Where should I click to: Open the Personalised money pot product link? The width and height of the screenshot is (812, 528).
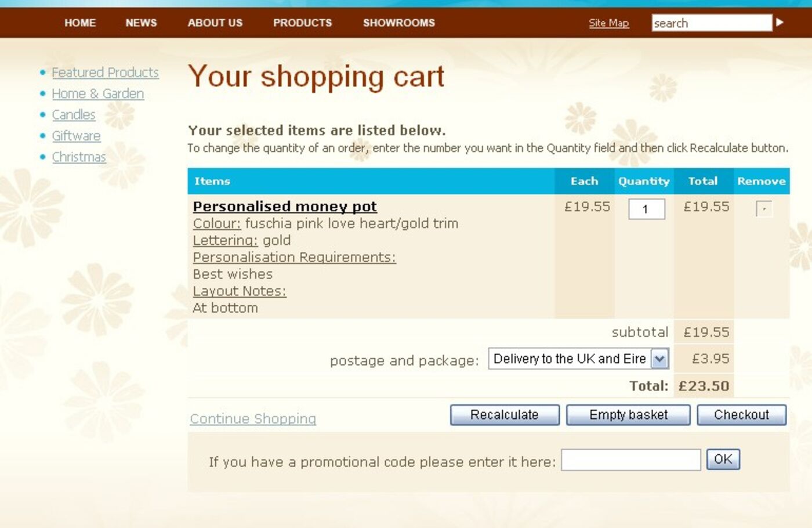(x=285, y=207)
